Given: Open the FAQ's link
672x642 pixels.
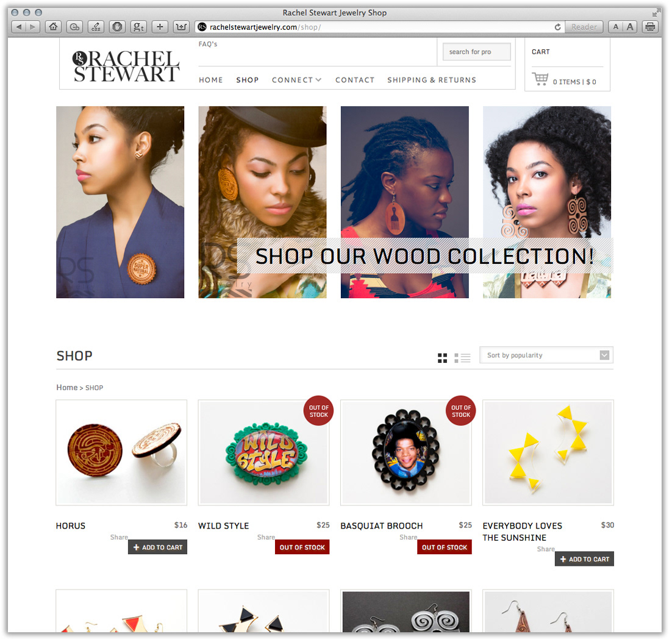Looking at the screenshot, I should coord(208,44).
